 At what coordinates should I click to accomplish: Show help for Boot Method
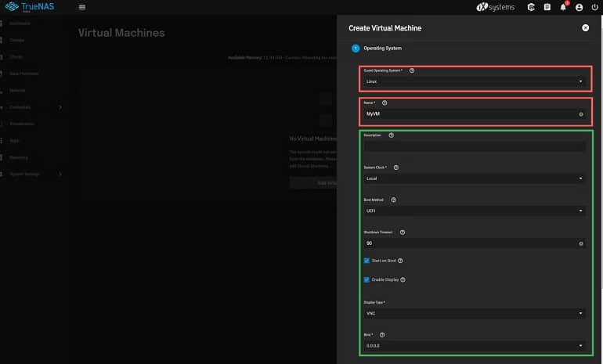click(x=393, y=200)
